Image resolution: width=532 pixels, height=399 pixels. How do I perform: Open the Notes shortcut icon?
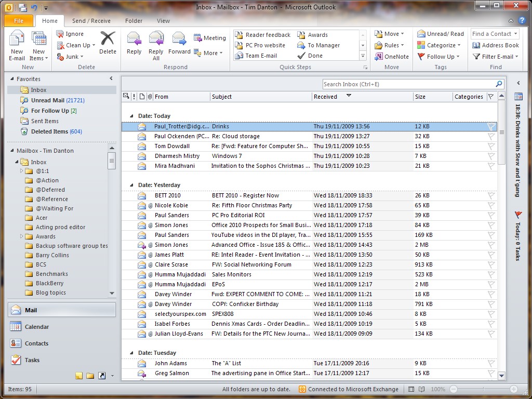click(x=79, y=376)
